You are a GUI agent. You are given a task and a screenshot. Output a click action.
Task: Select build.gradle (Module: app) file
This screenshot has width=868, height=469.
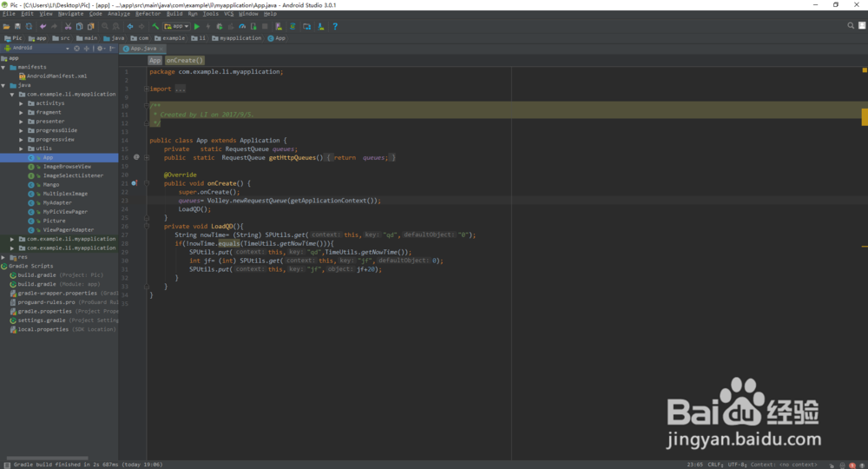click(55, 284)
